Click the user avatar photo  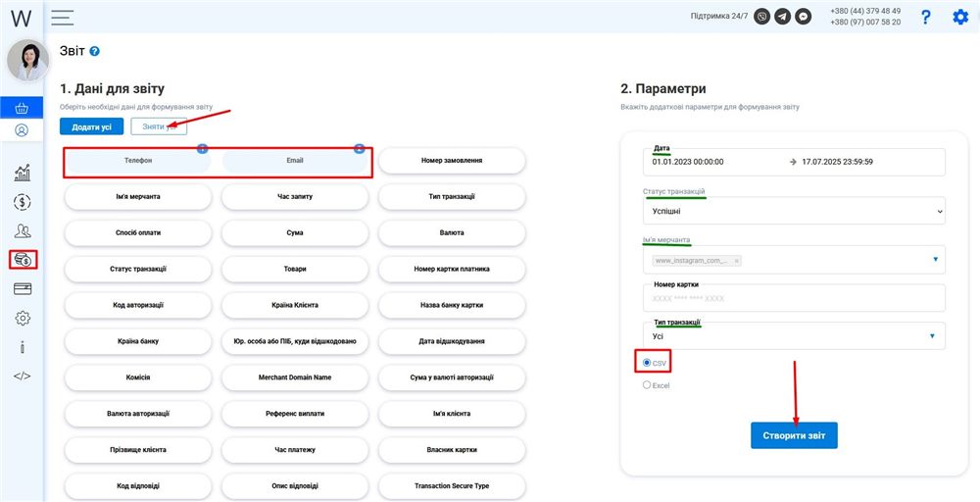[x=27, y=61]
